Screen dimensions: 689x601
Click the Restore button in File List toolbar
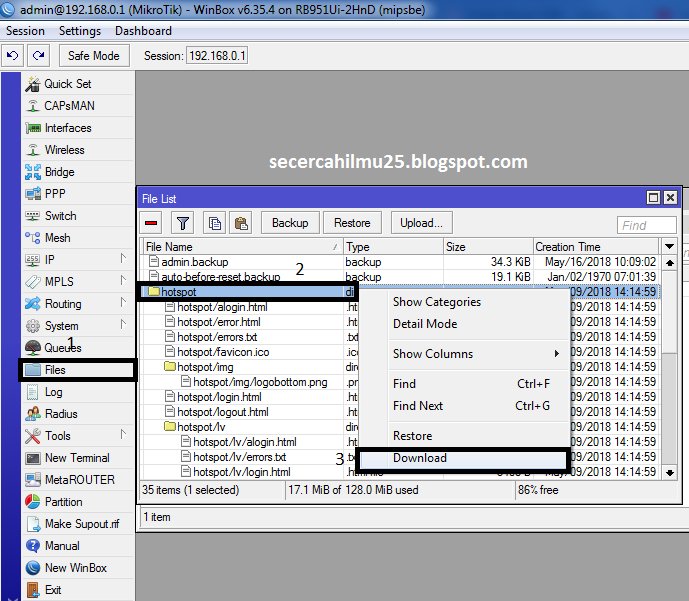(x=352, y=223)
